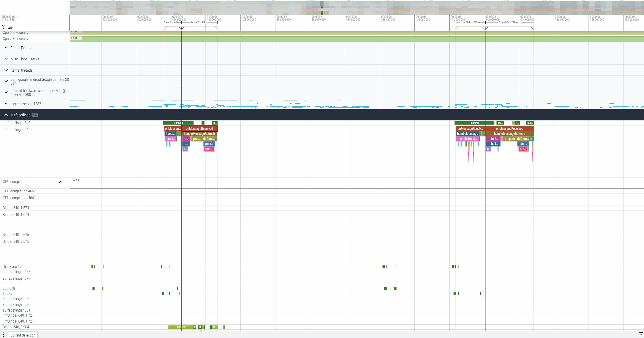The height and width of the screenshot is (338, 644).
Task: Click the first magenta flag marker near 423ms
Action: click(x=165, y=28)
